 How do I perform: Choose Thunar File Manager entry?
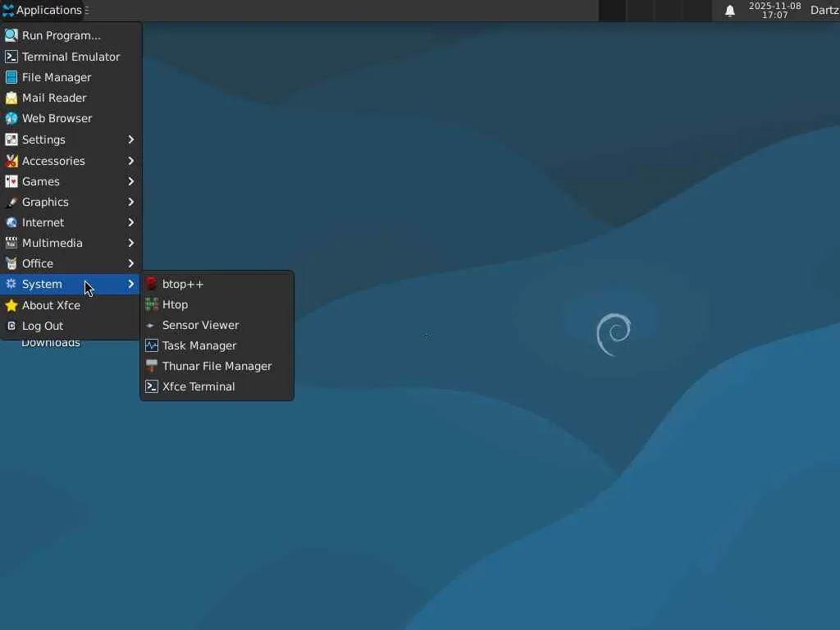point(217,366)
